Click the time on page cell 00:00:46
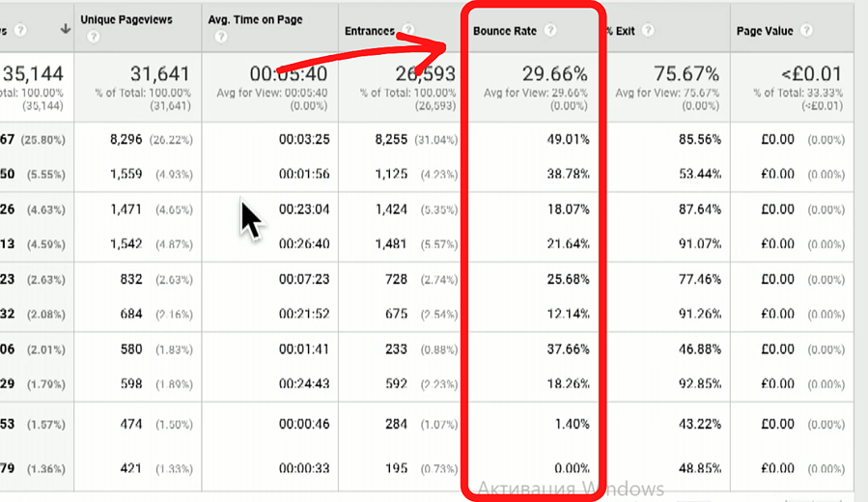 [x=304, y=424]
